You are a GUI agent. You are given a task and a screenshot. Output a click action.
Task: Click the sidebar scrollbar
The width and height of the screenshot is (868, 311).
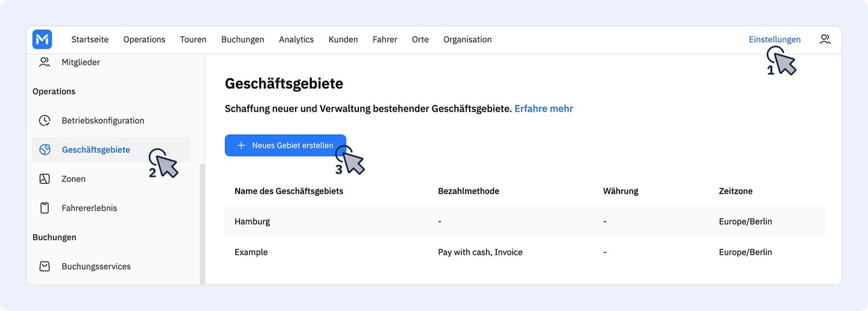pos(203,223)
